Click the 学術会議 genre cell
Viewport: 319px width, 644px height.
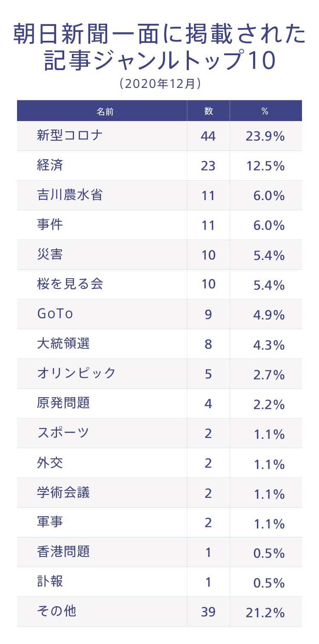(x=63, y=492)
